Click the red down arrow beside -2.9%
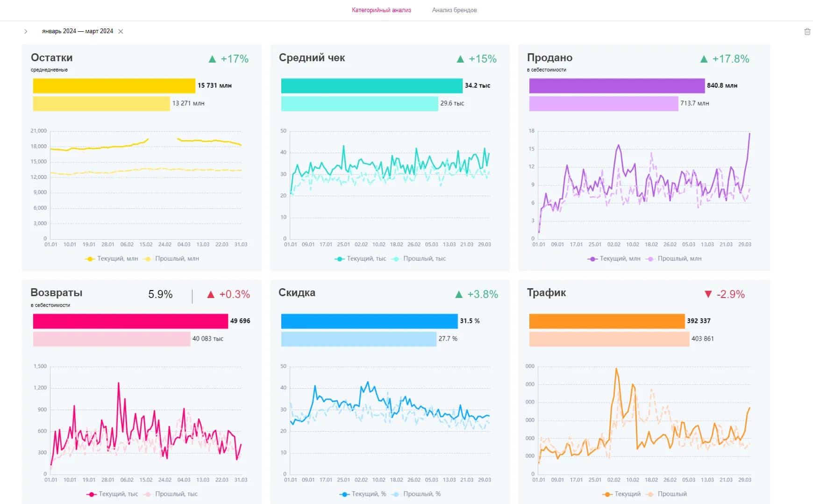This screenshot has height=504, width=813. [x=708, y=294]
